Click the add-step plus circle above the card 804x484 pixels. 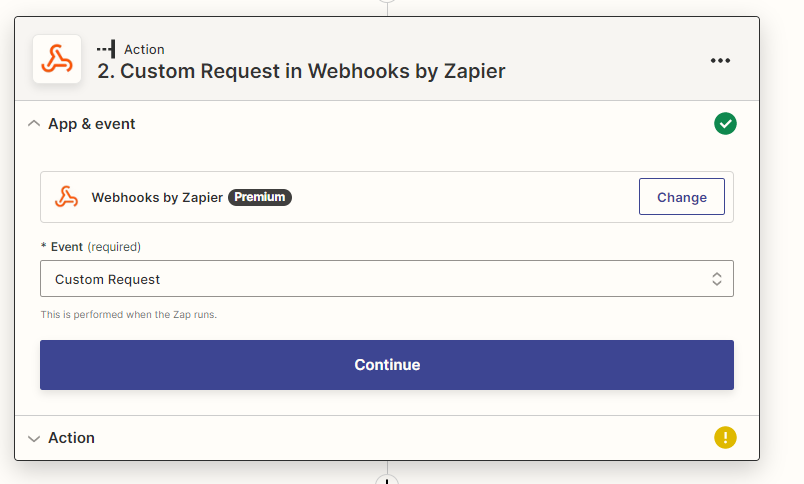[387, 3]
